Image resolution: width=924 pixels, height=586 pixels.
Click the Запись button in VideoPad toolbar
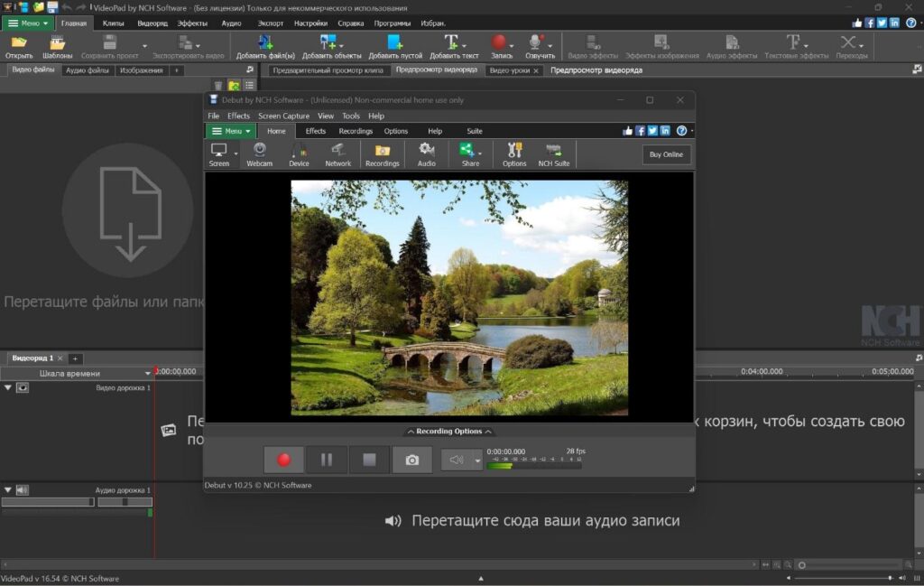tap(502, 47)
